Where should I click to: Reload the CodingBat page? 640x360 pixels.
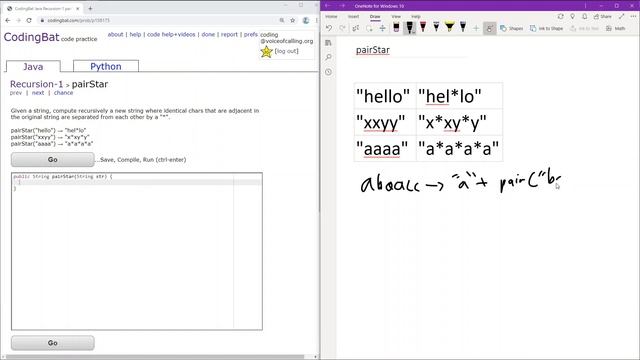[29, 20]
